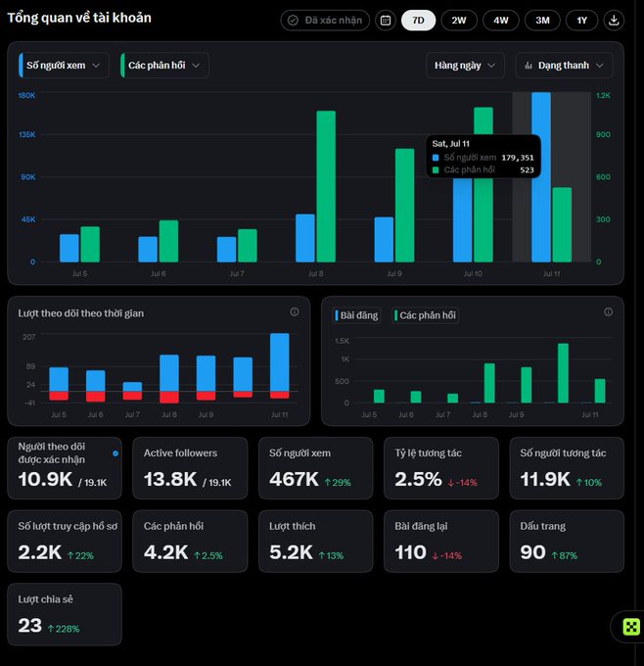Toggle the Bài đăng series
Viewport: 644px width, 666px height.
point(356,315)
